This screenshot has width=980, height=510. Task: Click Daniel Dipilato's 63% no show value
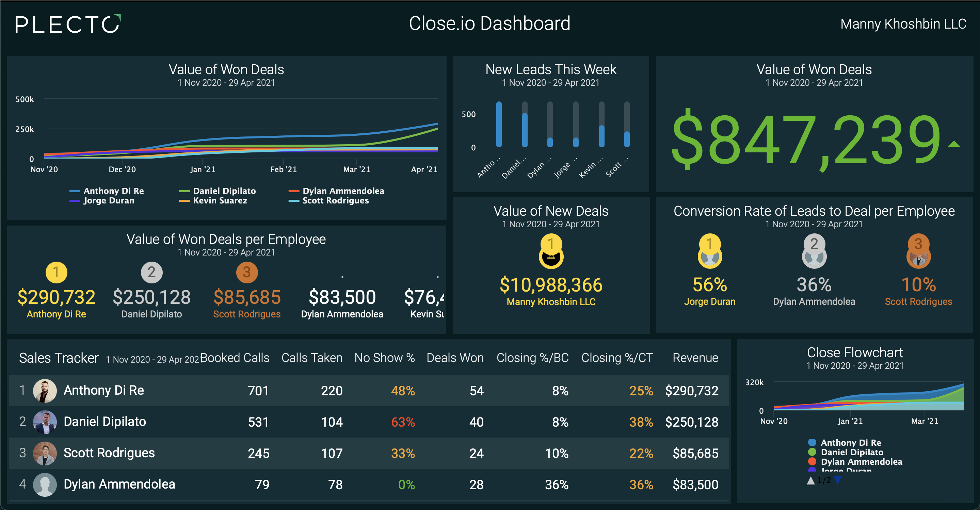(x=403, y=422)
